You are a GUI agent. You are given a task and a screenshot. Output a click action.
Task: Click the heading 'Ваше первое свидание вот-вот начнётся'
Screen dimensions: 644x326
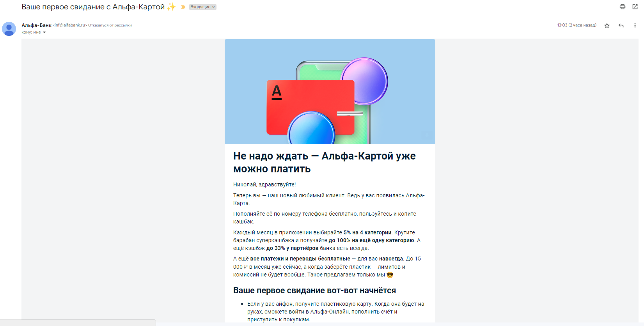[314, 291]
